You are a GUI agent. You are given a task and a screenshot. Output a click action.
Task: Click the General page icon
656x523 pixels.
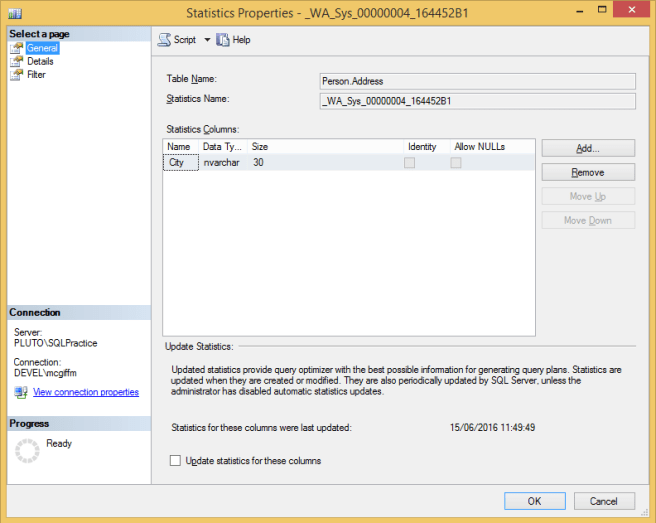pos(17,48)
